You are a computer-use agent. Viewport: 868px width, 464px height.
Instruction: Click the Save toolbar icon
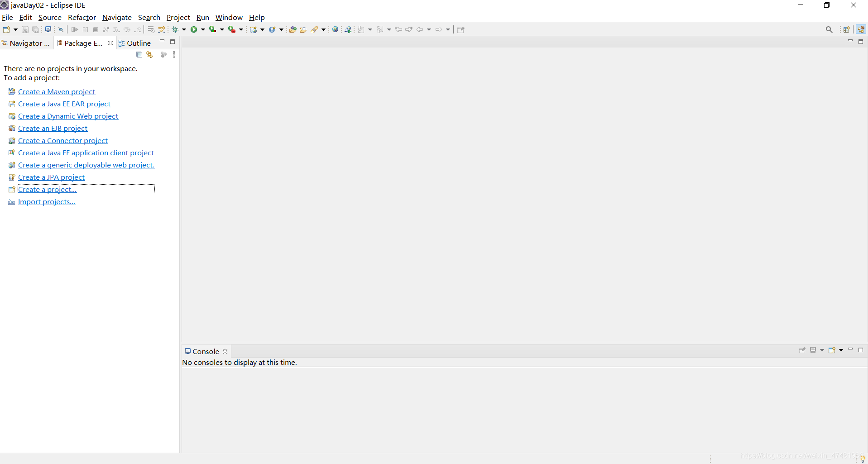[x=25, y=30]
